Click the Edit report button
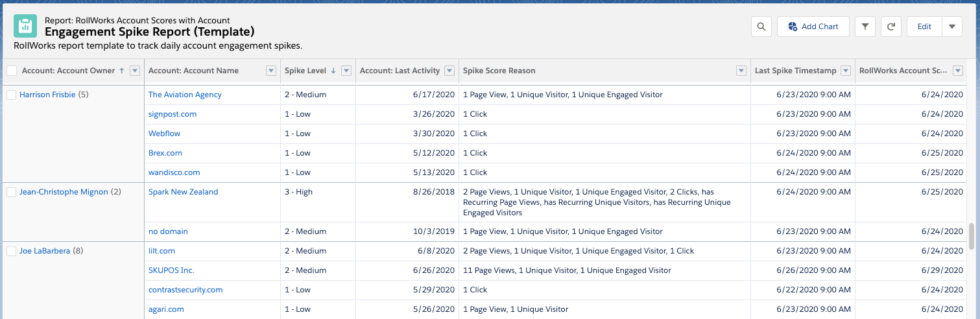Screen dimensions: 980x319 924,27
